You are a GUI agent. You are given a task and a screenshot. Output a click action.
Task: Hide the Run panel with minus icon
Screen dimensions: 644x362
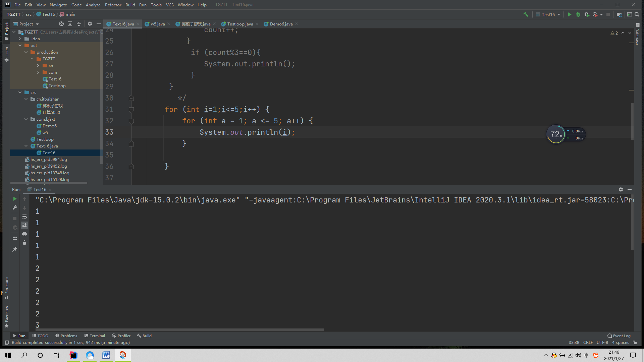630,189
